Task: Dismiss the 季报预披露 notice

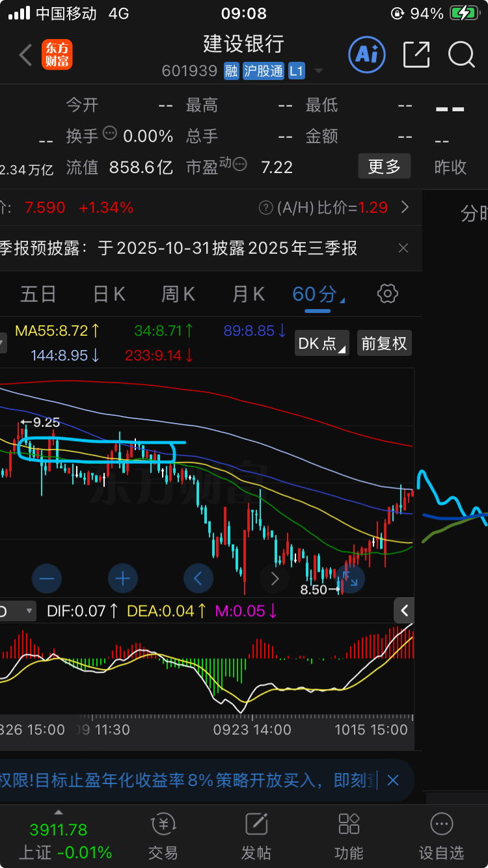Action: pyautogui.click(x=403, y=248)
